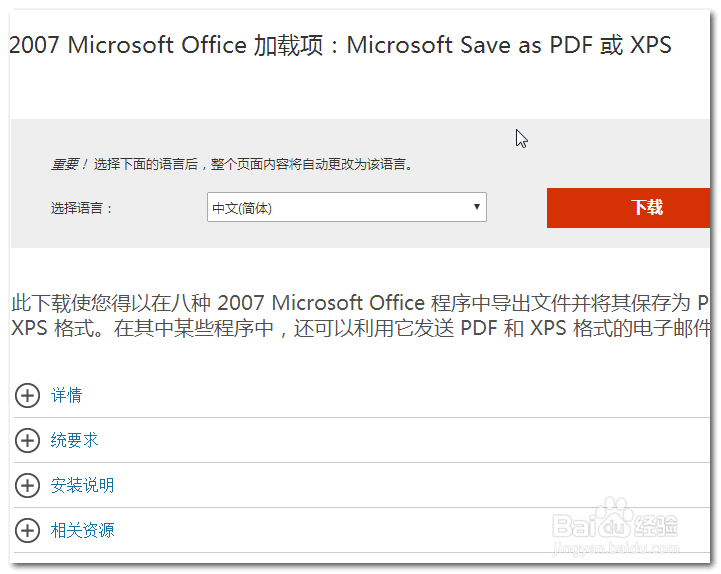Click the Baidu paw logo watermark
Viewport: 721px width, 574px height.
tap(616, 522)
